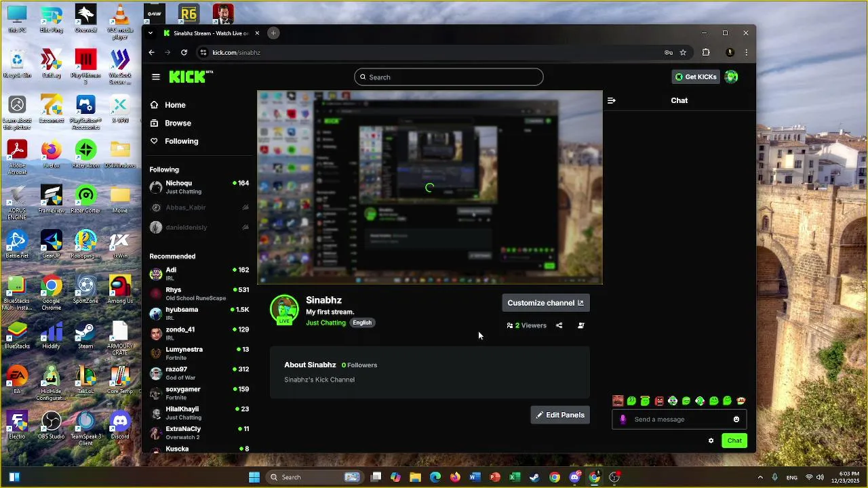
Task: Insert the angry red face emote
Action: pos(659,401)
